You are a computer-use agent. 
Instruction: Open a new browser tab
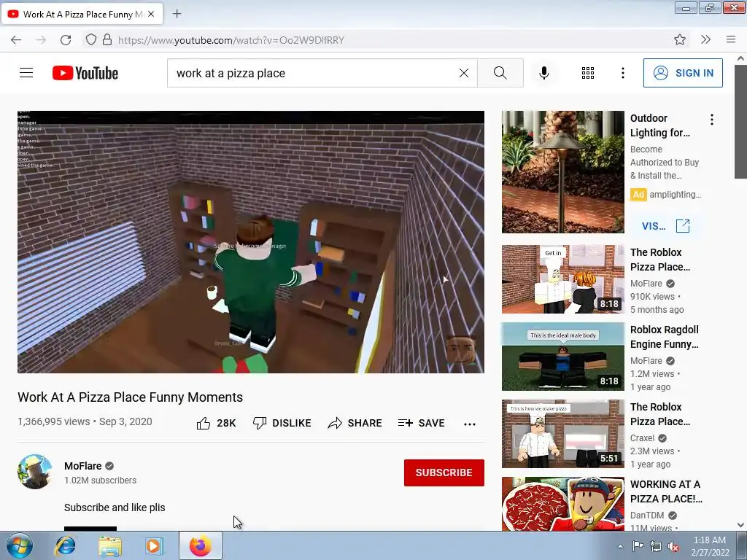pos(177,14)
